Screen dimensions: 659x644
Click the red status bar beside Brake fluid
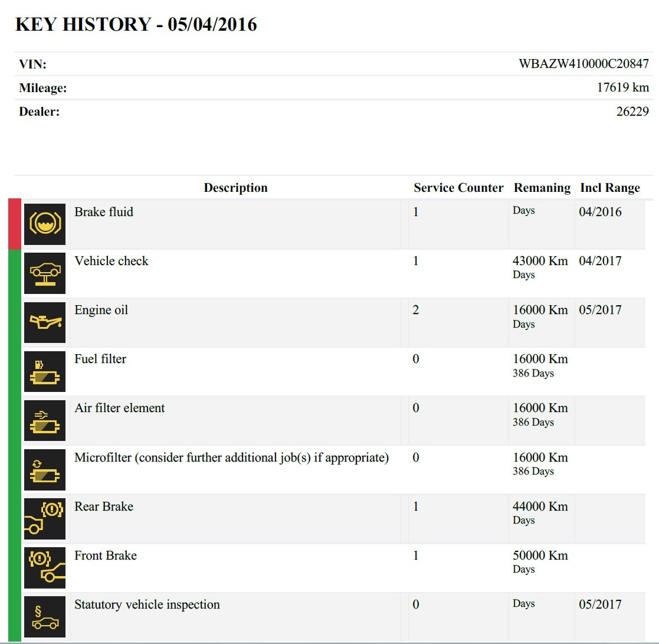coord(15,224)
